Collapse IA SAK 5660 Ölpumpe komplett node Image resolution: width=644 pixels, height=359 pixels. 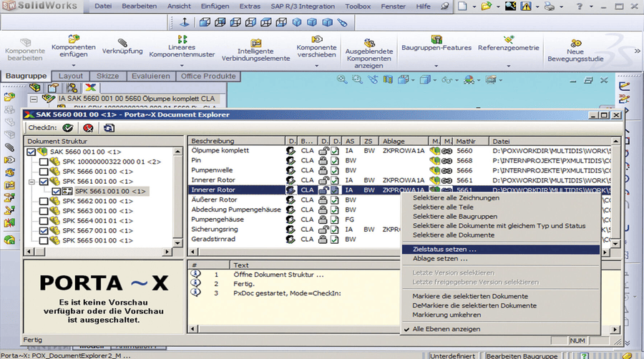(x=34, y=99)
